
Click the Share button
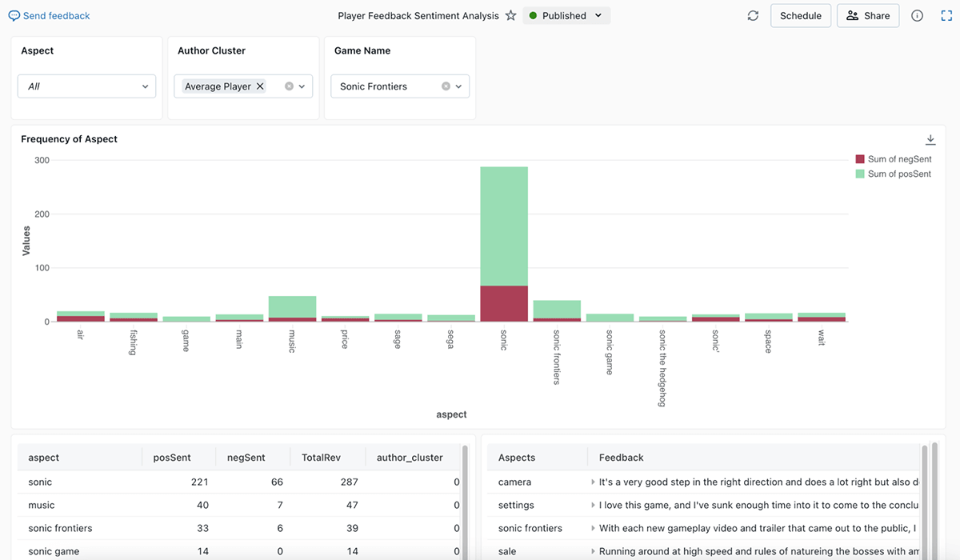[x=868, y=16]
